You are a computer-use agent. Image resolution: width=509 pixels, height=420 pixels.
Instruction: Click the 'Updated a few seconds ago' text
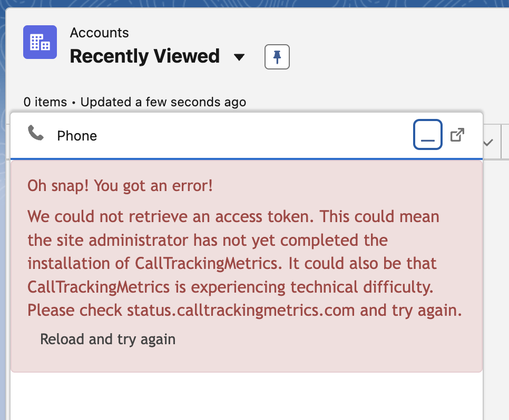(163, 102)
